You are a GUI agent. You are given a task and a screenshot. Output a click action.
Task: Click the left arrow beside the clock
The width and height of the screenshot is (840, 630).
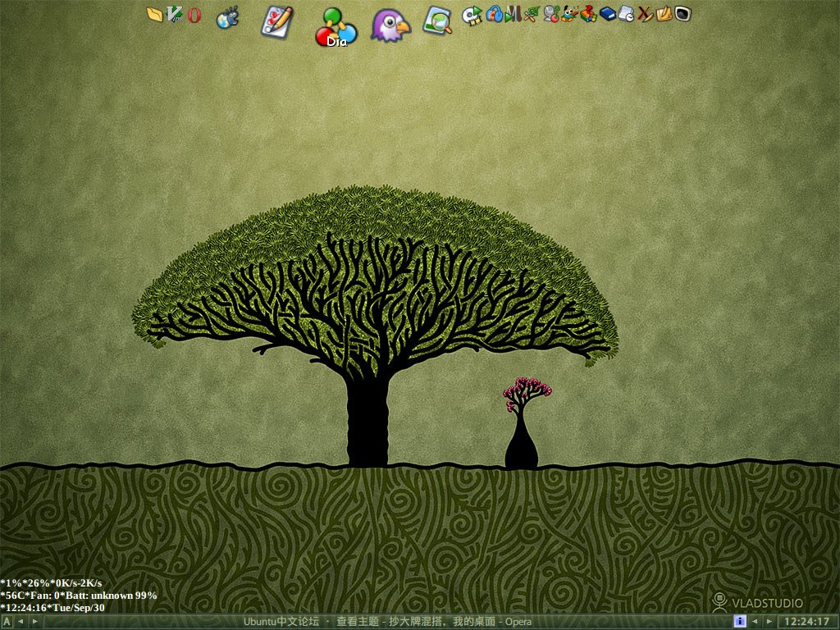coord(756,622)
